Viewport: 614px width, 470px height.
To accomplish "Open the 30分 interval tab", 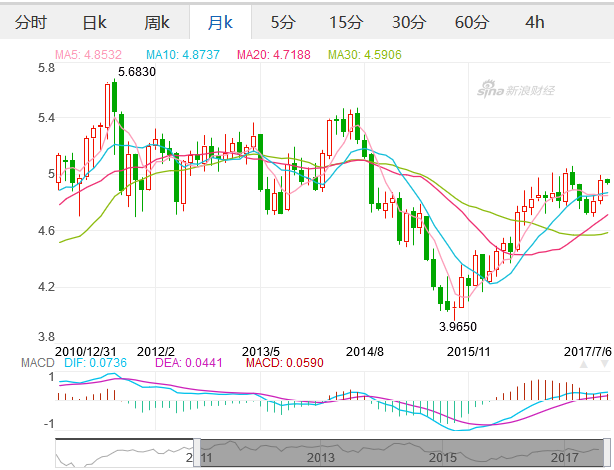I will (x=409, y=22).
